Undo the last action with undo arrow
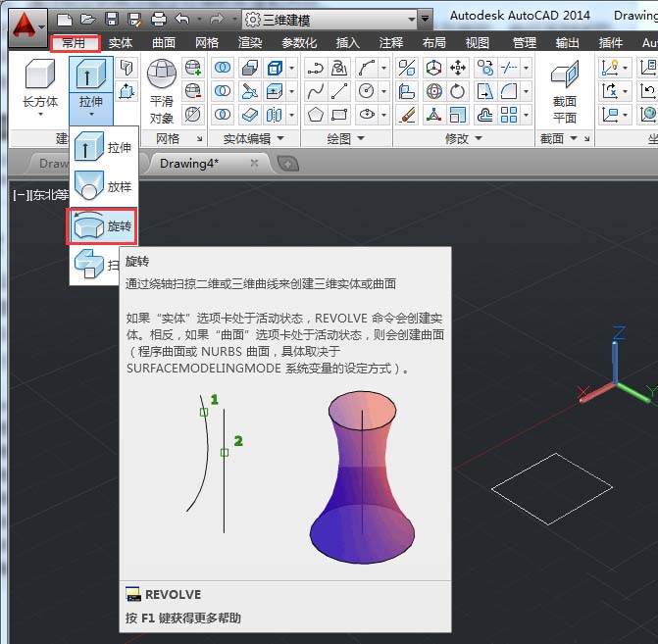 tap(182, 20)
